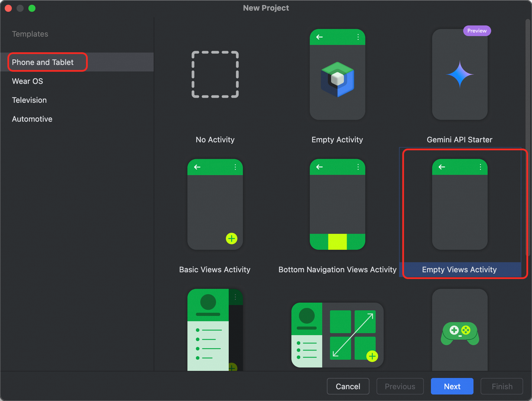Click the green plus FAB in Basic Views Activity

[232, 238]
